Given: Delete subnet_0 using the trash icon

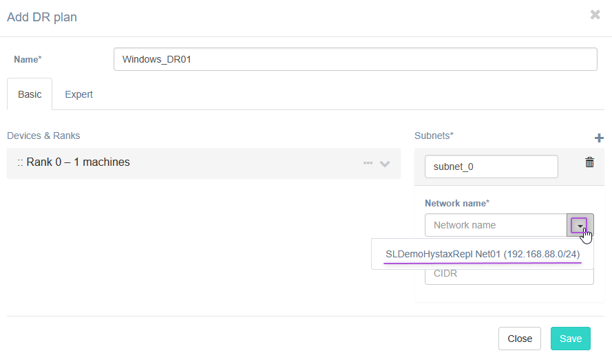Looking at the screenshot, I should coord(589,162).
